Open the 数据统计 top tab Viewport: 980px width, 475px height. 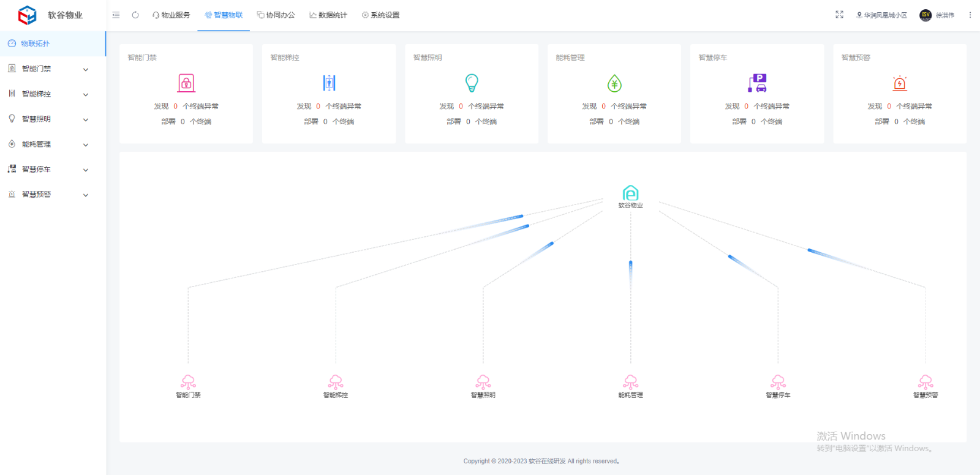[x=328, y=15]
